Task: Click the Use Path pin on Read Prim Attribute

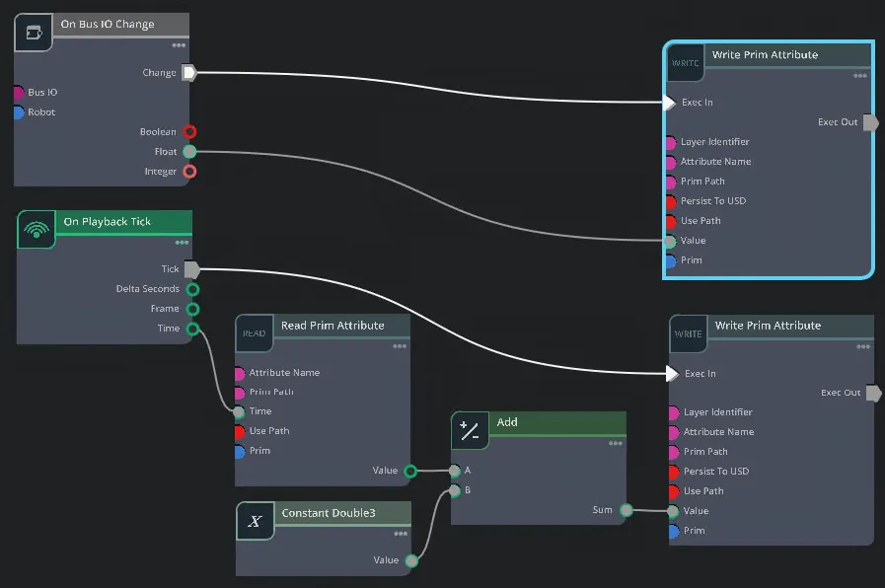Action: pyautogui.click(x=239, y=431)
